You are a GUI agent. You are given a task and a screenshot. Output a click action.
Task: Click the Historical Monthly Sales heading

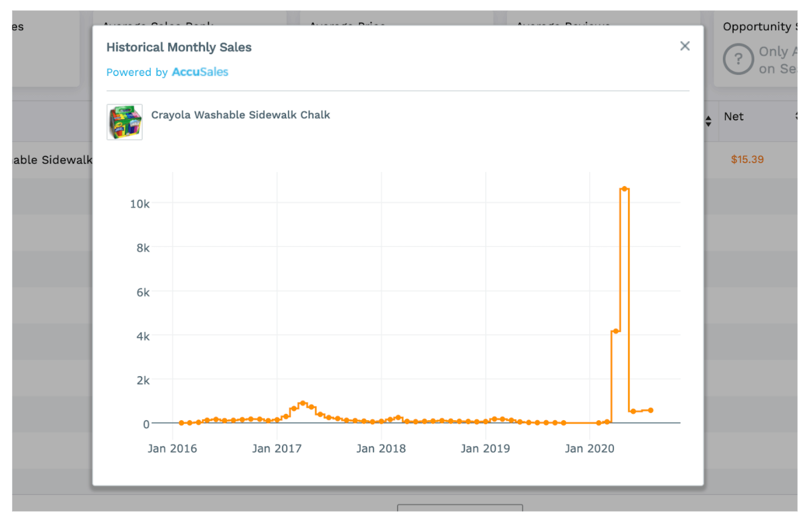179,47
